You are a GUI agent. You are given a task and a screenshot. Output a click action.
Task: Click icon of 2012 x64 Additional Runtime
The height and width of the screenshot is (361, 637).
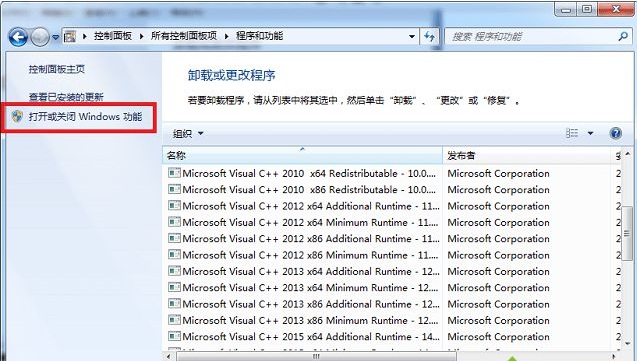(x=174, y=205)
